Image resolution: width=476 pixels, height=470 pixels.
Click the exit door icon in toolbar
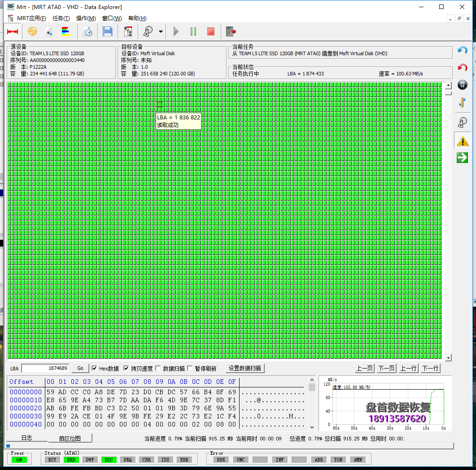click(231, 31)
